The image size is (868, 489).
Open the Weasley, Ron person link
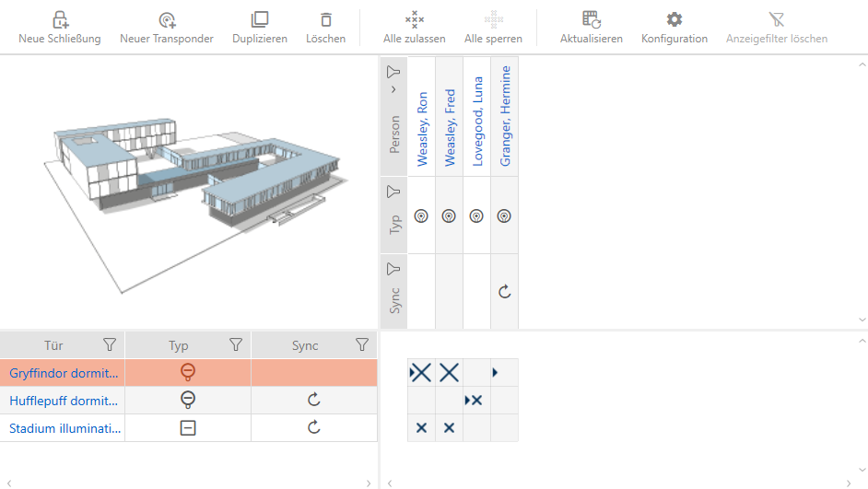(x=422, y=129)
